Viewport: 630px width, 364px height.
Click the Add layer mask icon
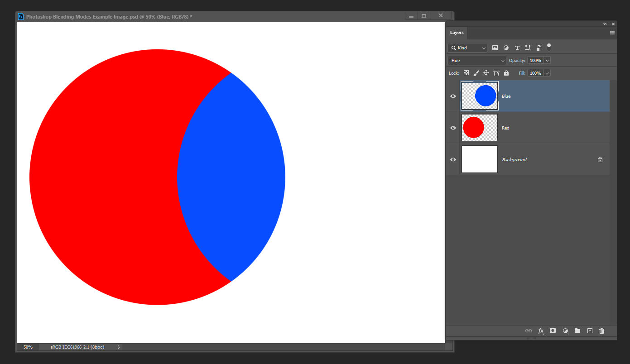553,330
